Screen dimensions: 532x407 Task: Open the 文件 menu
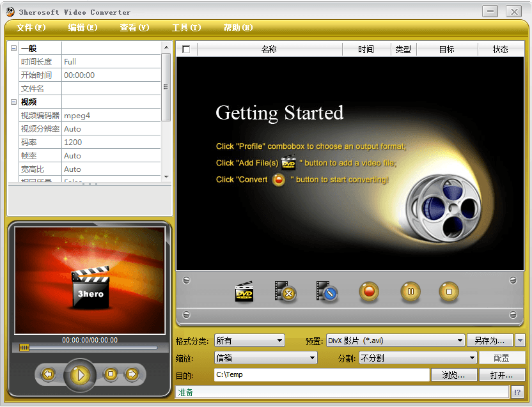(31, 27)
